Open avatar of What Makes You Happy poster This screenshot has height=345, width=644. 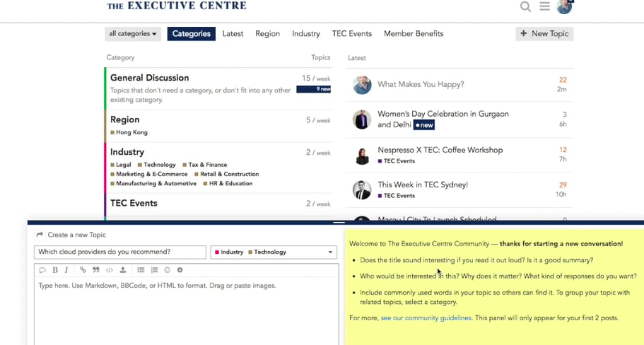click(362, 85)
